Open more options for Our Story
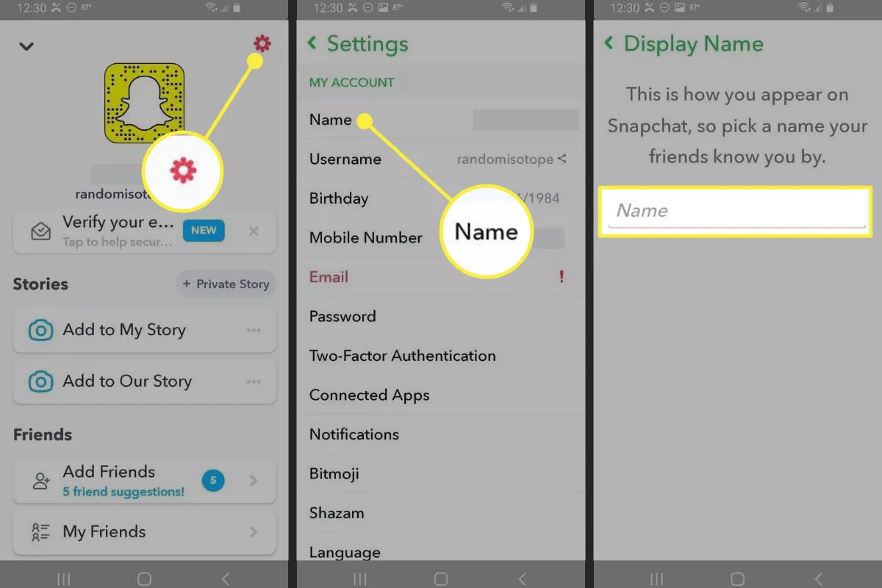 pyautogui.click(x=254, y=382)
